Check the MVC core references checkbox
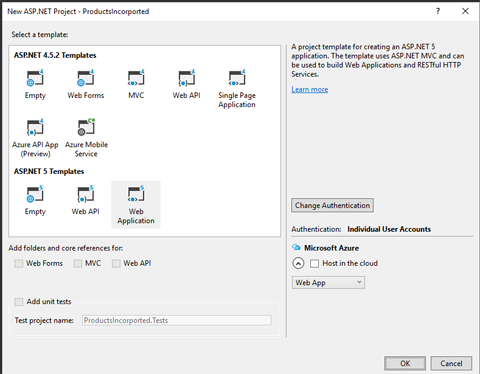The image size is (480, 374). coord(78,263)
